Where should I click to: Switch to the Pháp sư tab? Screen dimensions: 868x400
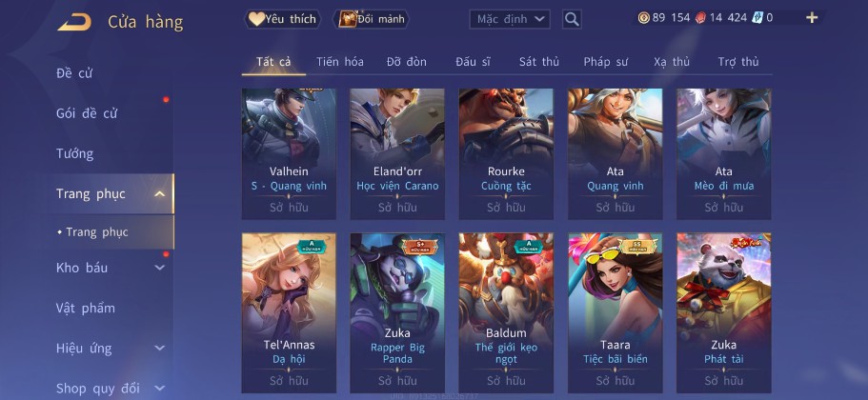[x=606, y=62]
